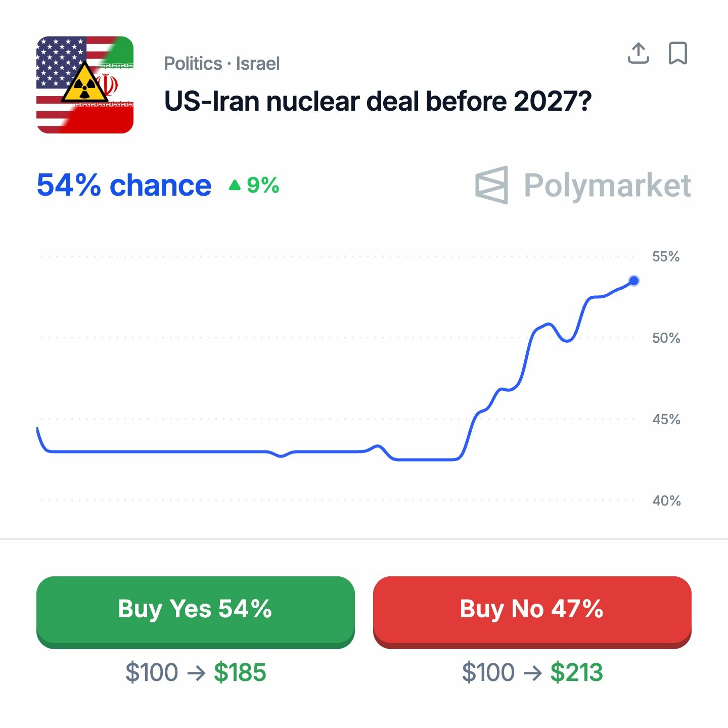Screen dimensions: 728x728
Task: Click the 45% axis label
Action: [666, 420]
